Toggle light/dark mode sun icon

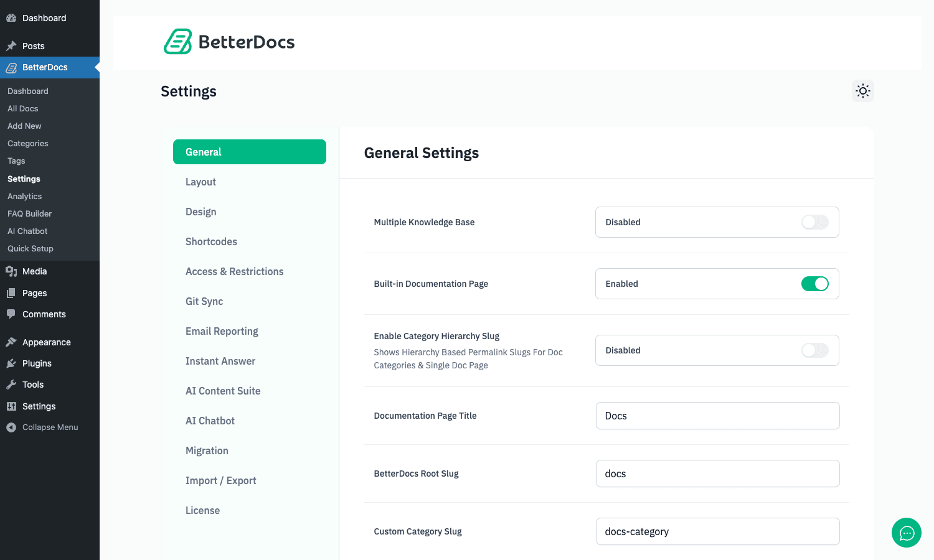pyautogui.click(x=863, y=91)
